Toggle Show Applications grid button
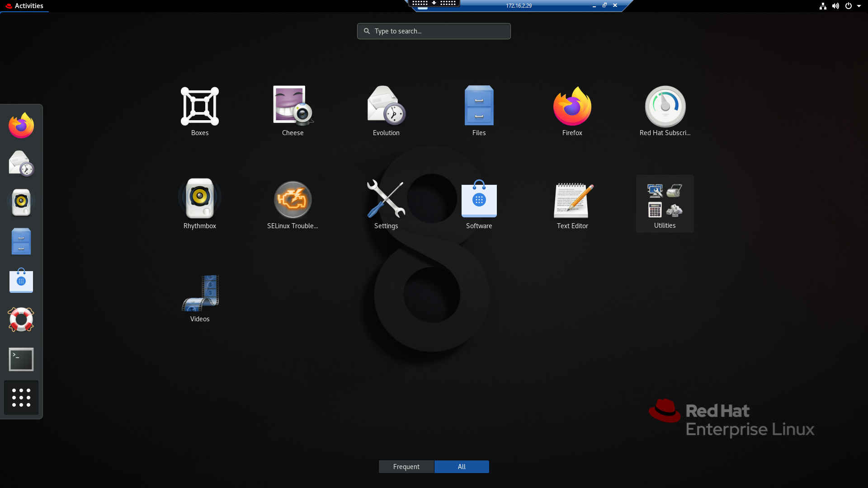Viewport: 868px width, 488px height. (x=21, y=398)
